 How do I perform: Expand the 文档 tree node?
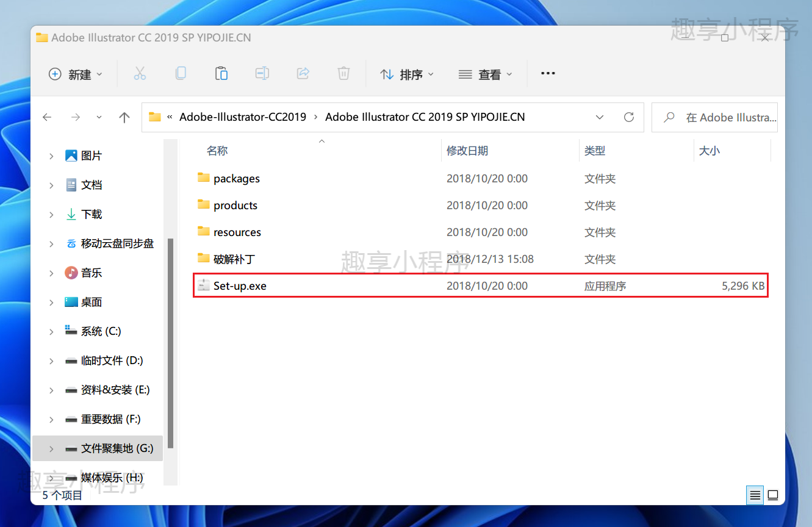tap(51, 185)
